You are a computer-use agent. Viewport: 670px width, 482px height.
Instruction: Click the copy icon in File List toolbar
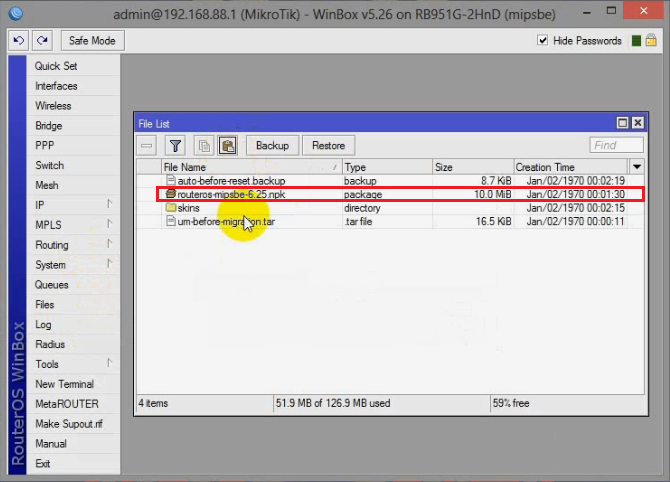204,146
